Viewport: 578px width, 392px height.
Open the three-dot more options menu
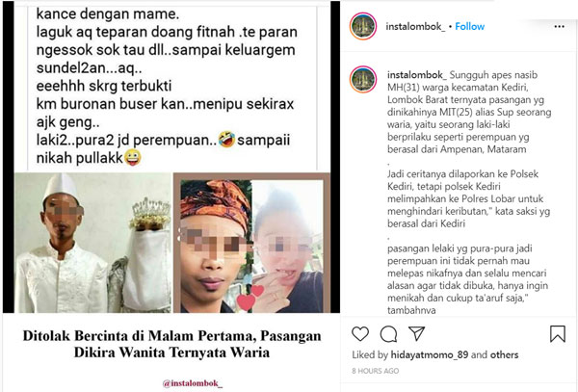(559, 27)
